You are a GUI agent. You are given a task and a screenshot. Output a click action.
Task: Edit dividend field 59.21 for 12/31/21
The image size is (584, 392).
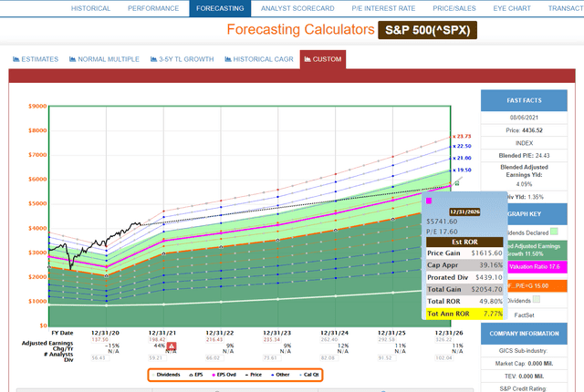[x=156, y=357]
